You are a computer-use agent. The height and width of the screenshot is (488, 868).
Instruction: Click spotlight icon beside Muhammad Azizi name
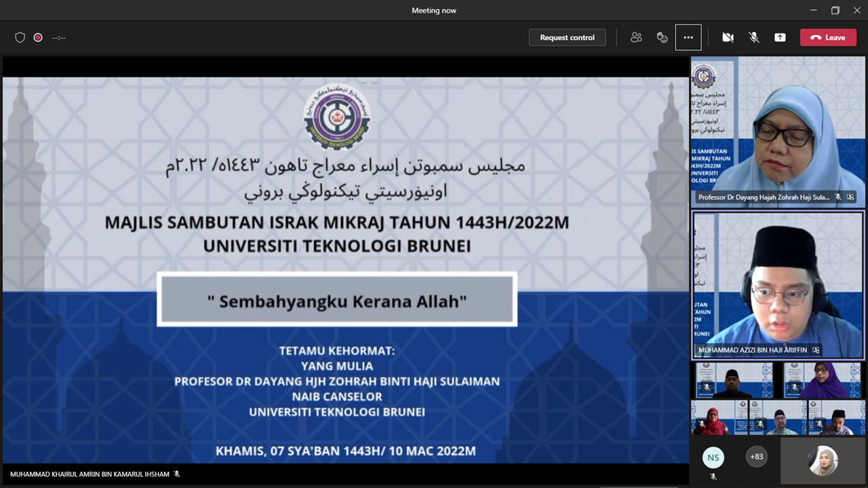click(816, 350)
